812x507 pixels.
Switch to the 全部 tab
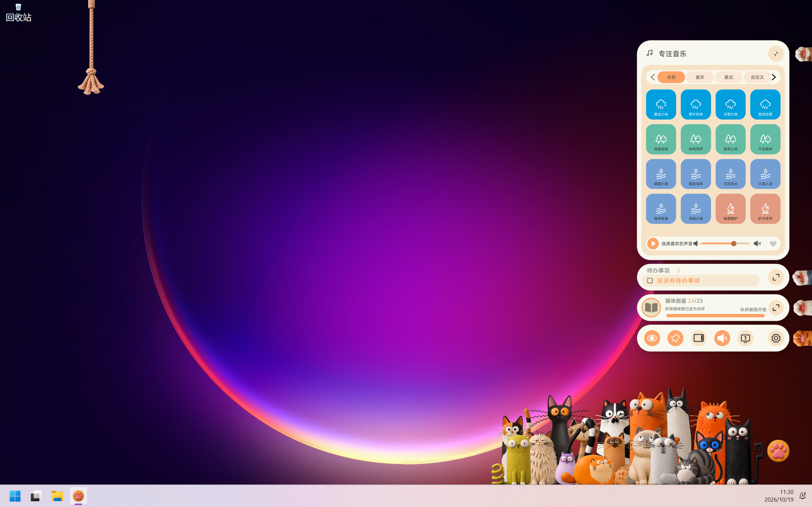[671, 77]
